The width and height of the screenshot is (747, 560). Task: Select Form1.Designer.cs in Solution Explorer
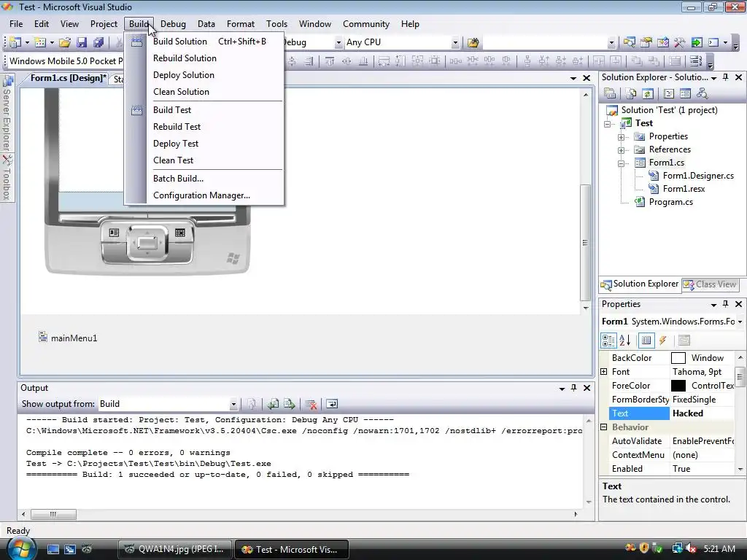click(692, 176)
